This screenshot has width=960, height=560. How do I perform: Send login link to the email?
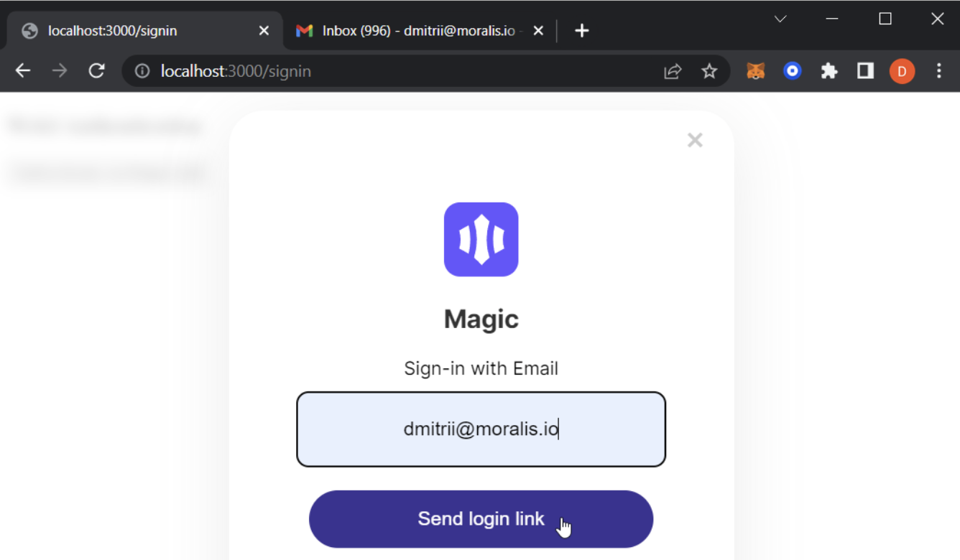pyautogui.click(x=481, y=519)
